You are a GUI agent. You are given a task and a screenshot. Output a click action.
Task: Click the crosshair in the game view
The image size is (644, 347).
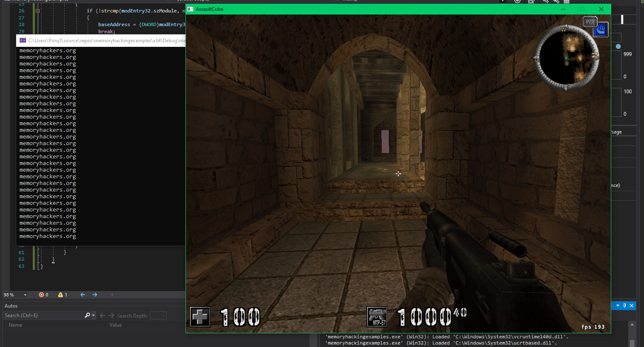398,174
